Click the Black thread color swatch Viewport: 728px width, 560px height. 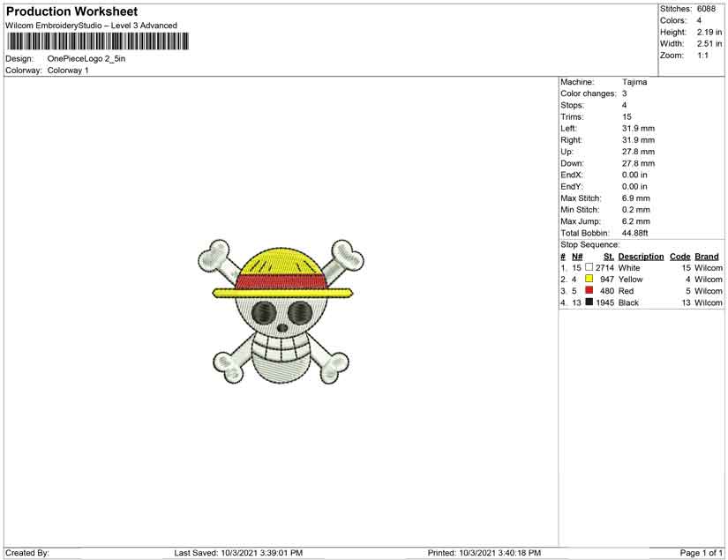pos(589,302)
